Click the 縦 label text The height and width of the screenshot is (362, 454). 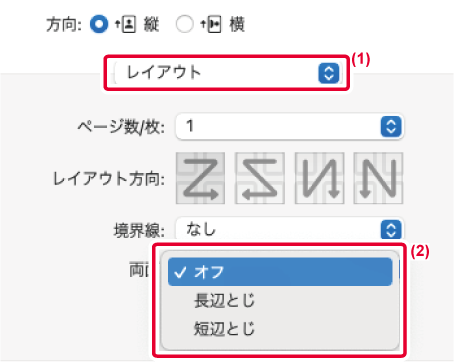pyautogui.click(x=152, y=25)
